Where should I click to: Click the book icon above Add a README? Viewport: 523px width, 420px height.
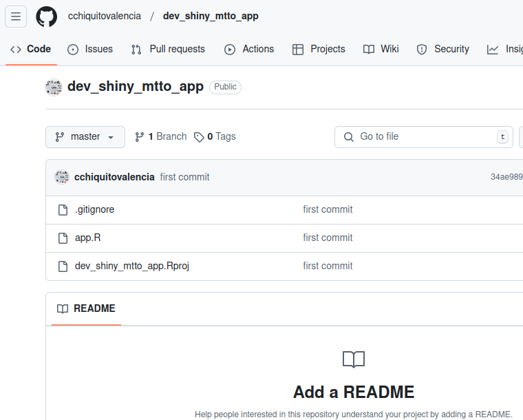(354, 359)
